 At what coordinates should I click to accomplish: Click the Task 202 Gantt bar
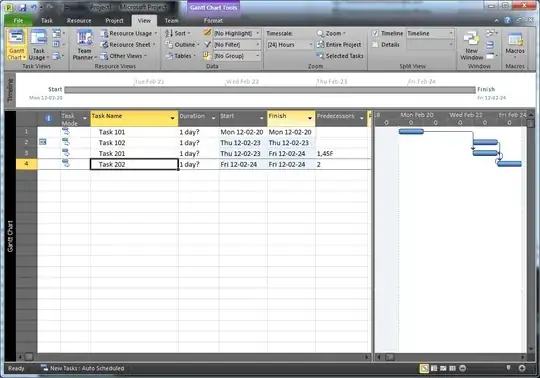click(509, 164)
